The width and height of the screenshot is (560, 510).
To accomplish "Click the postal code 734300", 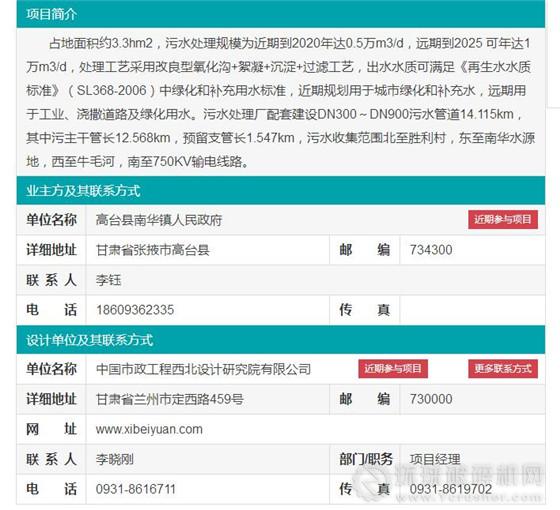I will [431, 250].
